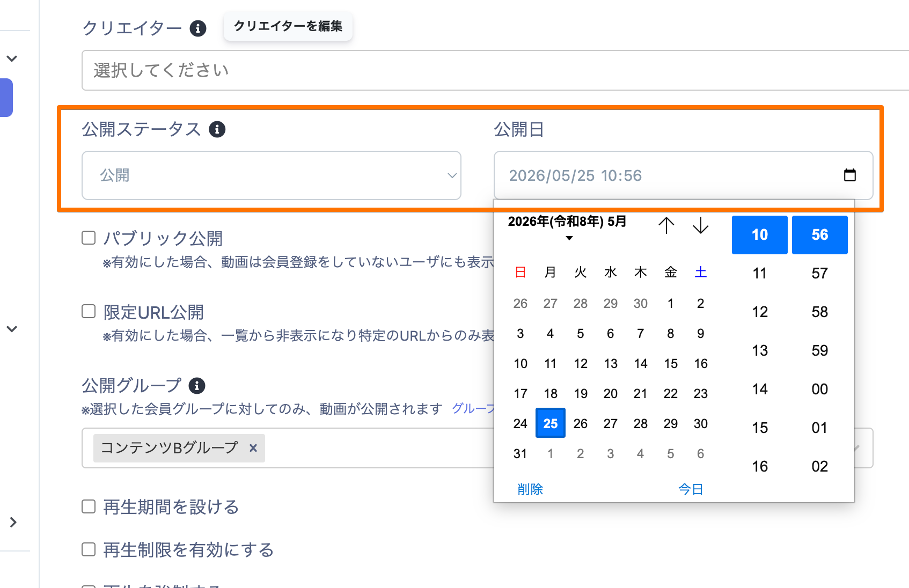909x588 pixels.
Task: Open クリエイター selection dropdown field
Action: coord(495,70)
